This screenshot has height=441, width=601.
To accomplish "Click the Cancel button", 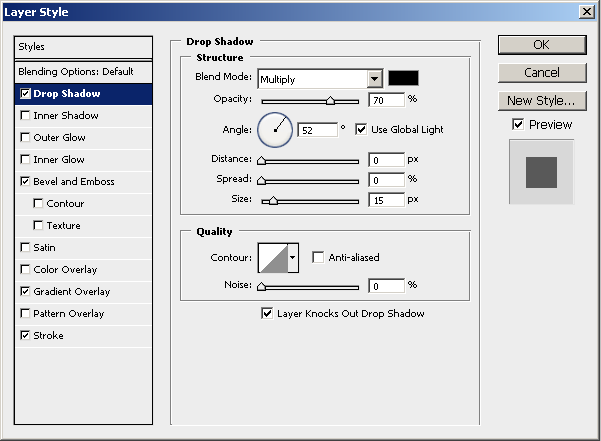I will point(541,72).
